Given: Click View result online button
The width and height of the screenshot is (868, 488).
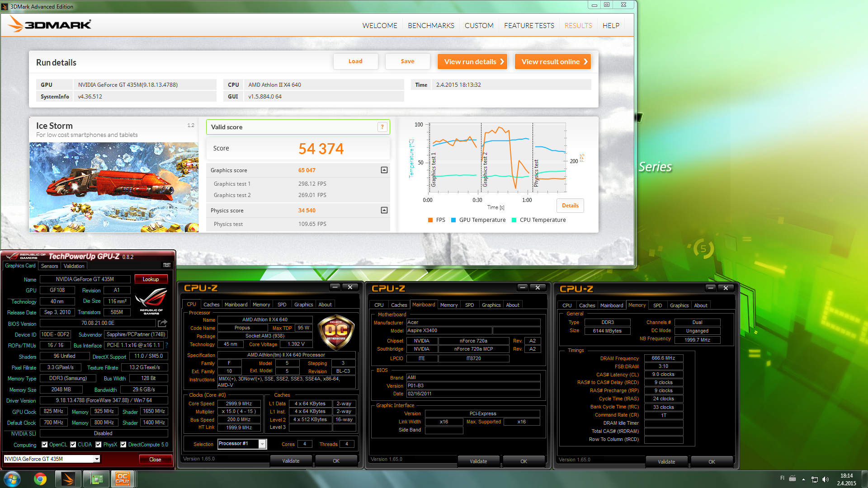Looking at the screenshot, I should point(553,61).
